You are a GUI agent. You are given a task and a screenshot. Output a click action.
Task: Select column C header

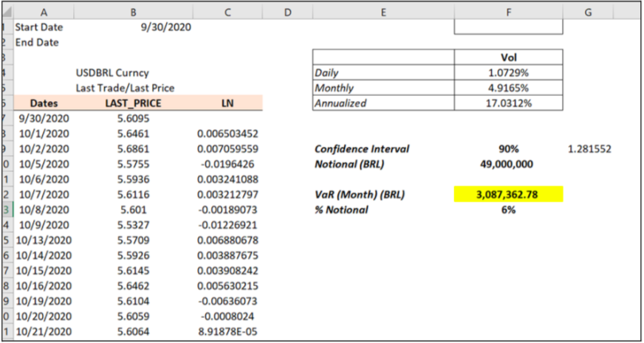click(x=227, y=13)
